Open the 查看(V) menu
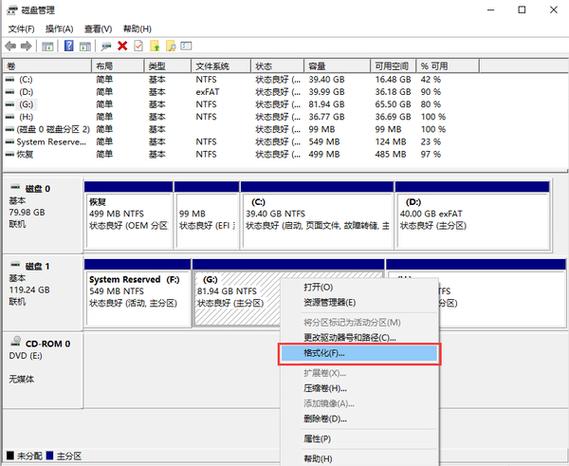Screen dimensions: 569x466 [98, 29]
